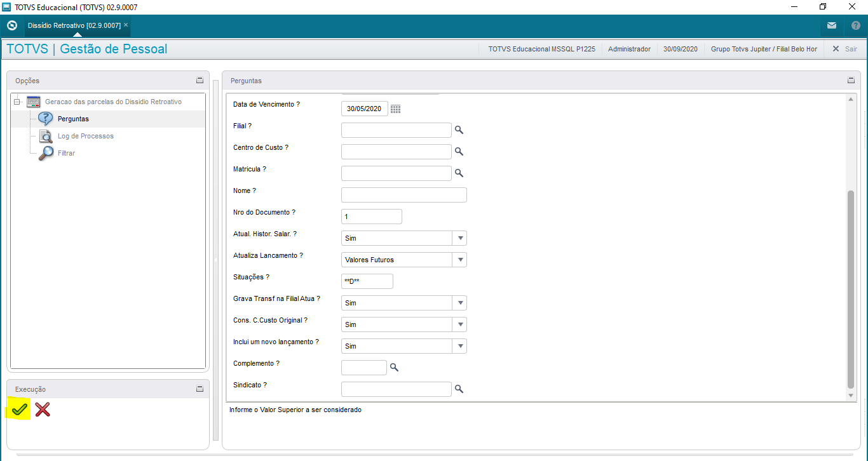The height and width of the screenshot is (461, 868).
Task: Click the Matricula input field
Action: (397, 173)
